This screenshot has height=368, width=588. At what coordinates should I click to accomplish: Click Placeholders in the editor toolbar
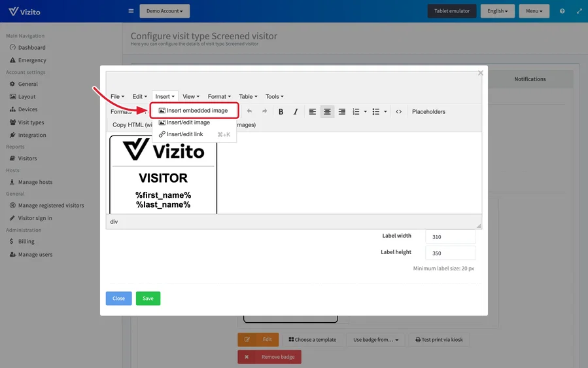(428, 111)
